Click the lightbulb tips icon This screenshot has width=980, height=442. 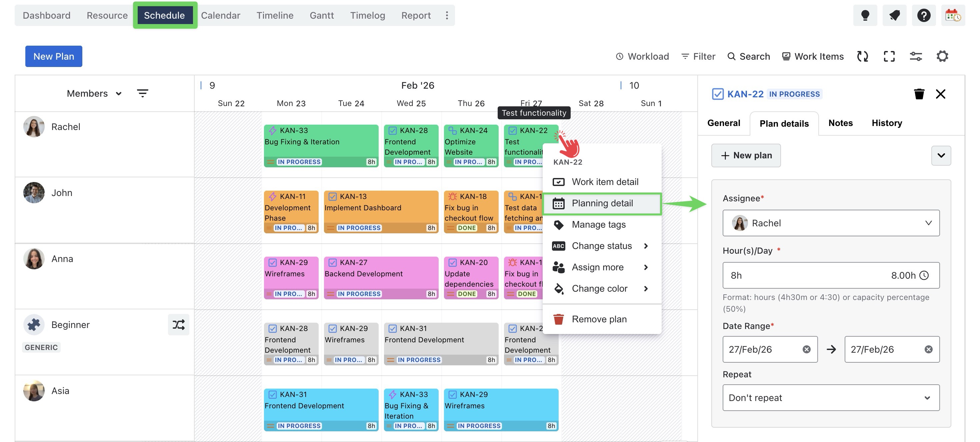tap(865, 16)
